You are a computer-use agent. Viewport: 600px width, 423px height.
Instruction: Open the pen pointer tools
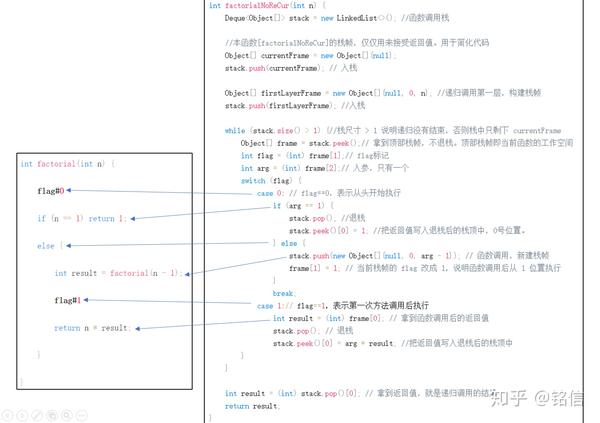(37, 415)
